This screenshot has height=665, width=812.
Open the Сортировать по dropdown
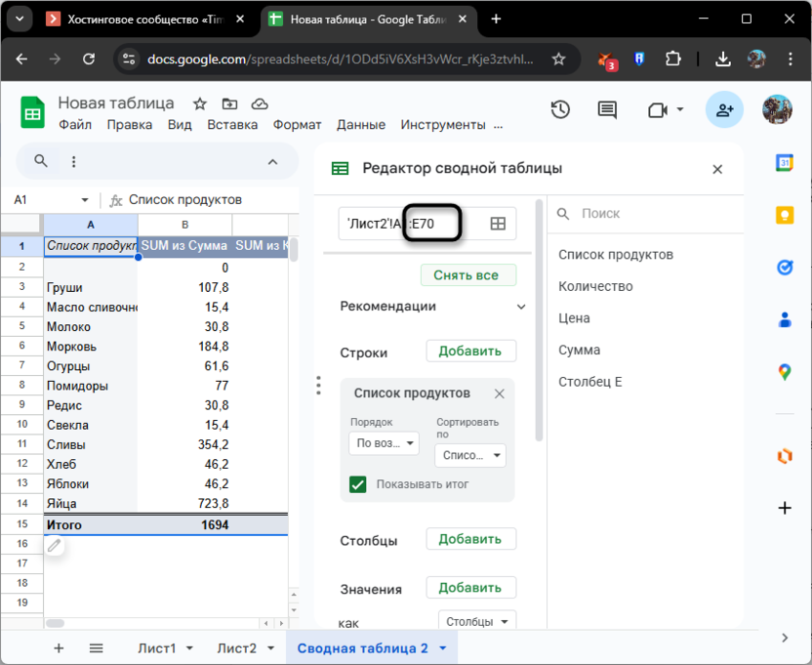click(x=470, y=455)
